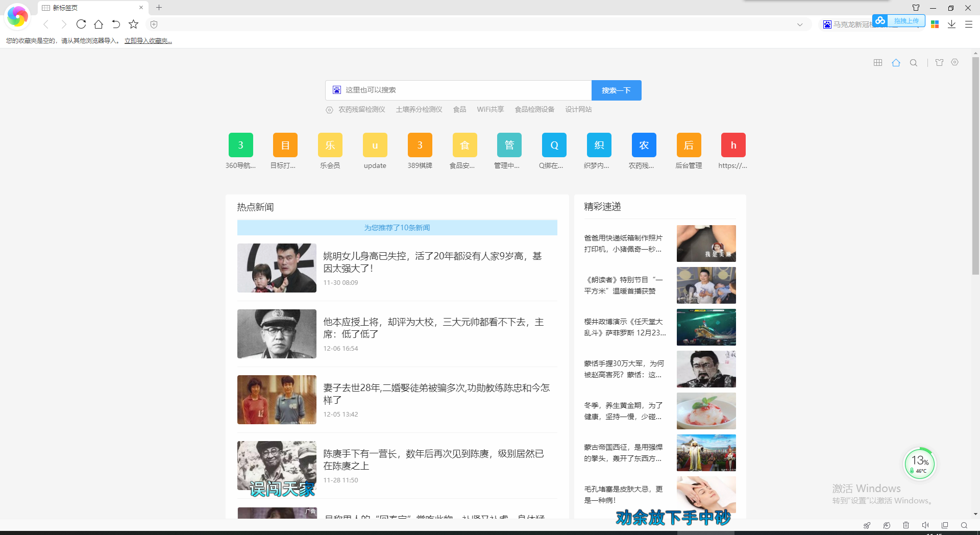Click the 设计网站 suggested keyword
Image resolution: width=980 pixels, height=535 pixels.
coord(578,109)
